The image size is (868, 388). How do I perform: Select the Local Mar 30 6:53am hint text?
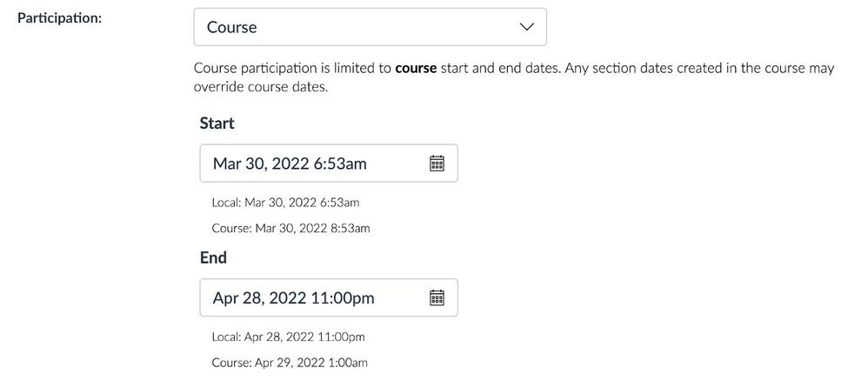click(285, 203)
